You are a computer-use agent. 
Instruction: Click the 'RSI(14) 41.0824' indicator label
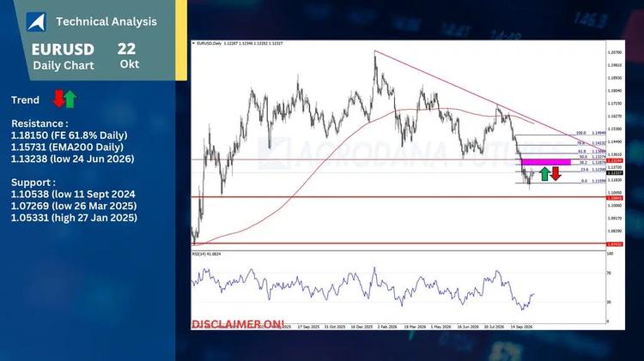click(x=207, y=255)
